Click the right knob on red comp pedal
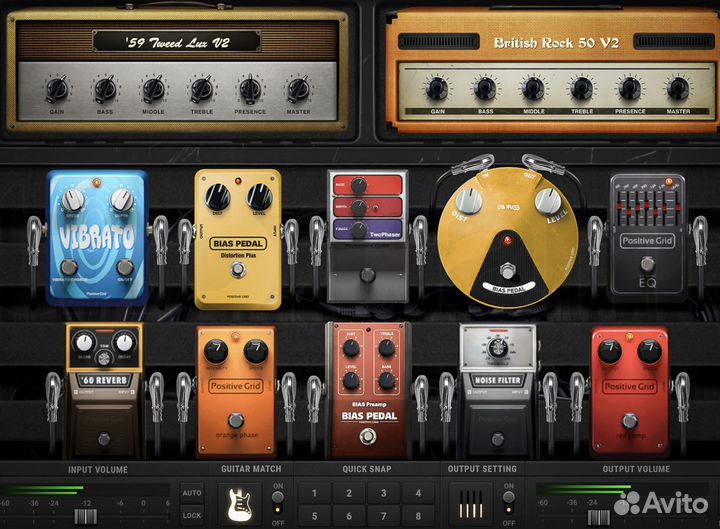Image resolution: width=720 pixels, height=529 pixels. pos(650,351)
